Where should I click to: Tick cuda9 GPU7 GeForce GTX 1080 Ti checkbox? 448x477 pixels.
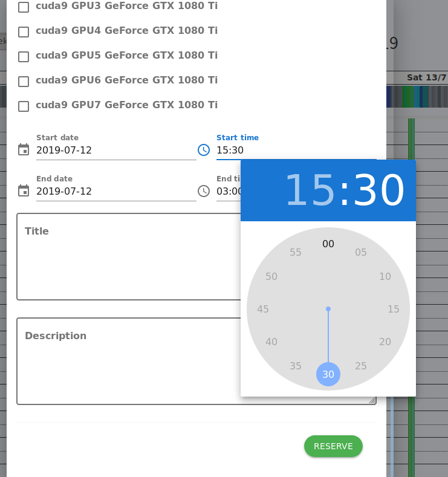coord(24,106)
